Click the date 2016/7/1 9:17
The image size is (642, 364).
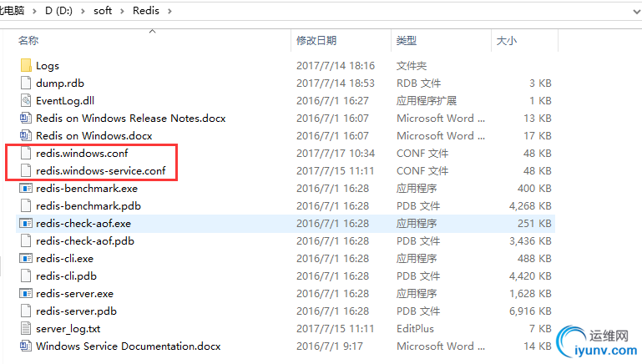(x=330, y=346)
